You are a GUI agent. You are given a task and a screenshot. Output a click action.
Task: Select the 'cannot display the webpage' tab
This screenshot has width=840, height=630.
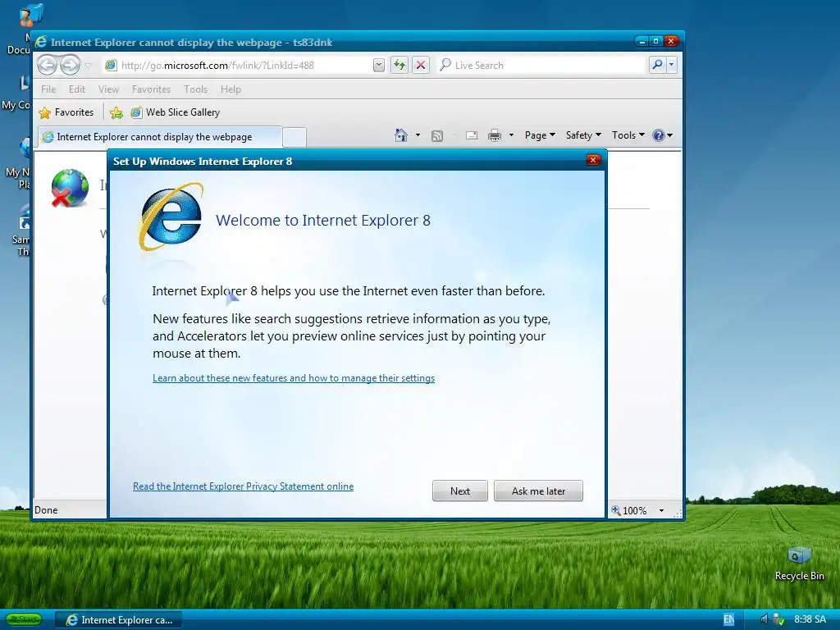(160, 137)
